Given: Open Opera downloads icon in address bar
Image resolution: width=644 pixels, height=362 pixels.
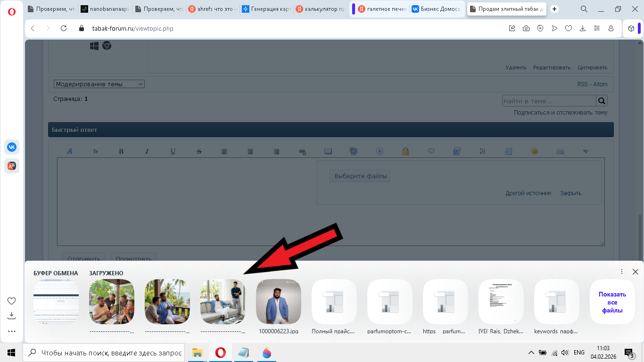Looking at the screenshot, I should pyautogui.click(x=583, y=28).
